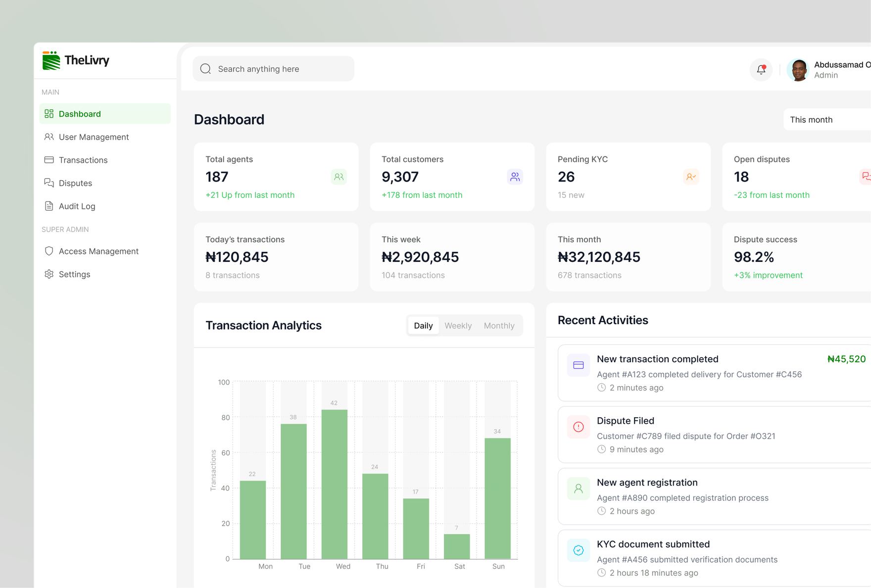This screenshot has width=871, height=588.
Task: Open the Total customers stat card
Action: [452, 177]
